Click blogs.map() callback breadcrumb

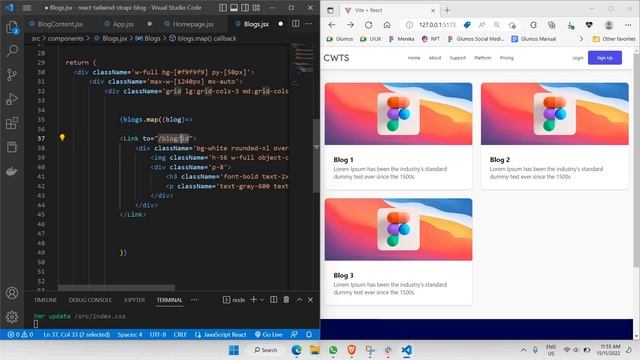pos(203,38)
